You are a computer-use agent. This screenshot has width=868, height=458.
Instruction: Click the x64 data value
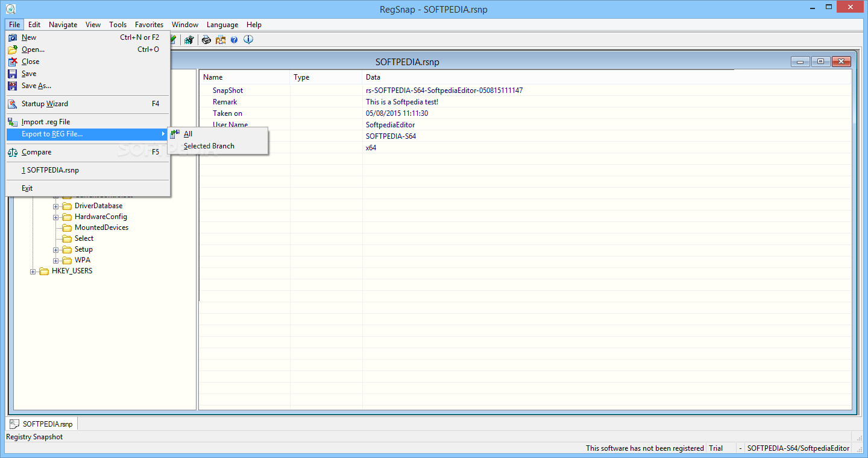pos(371,148)
